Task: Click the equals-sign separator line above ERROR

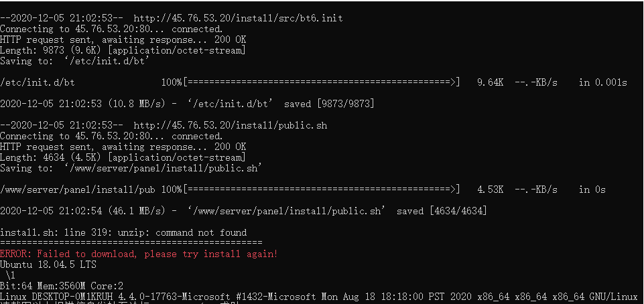Action: (131, 243)
